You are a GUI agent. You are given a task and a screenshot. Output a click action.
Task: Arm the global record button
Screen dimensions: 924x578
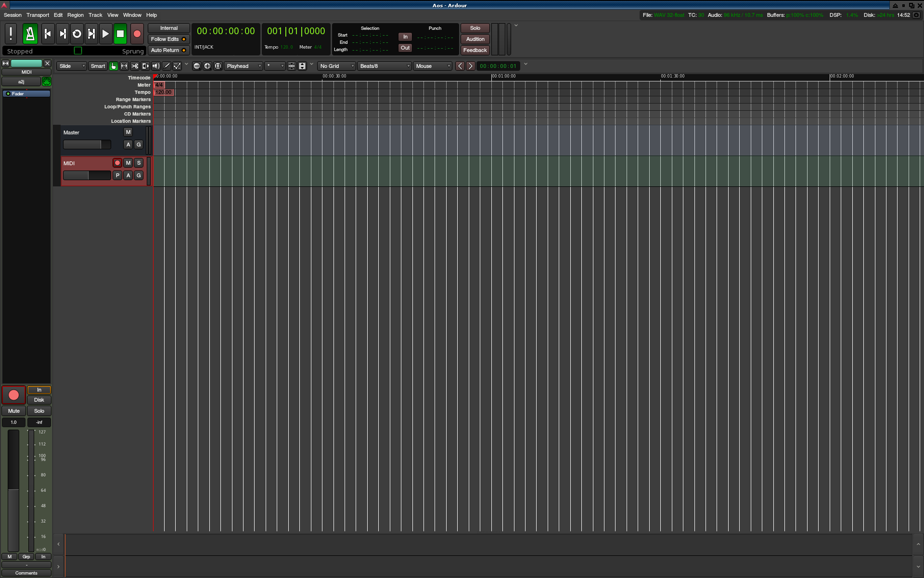(x=137, y=34)
